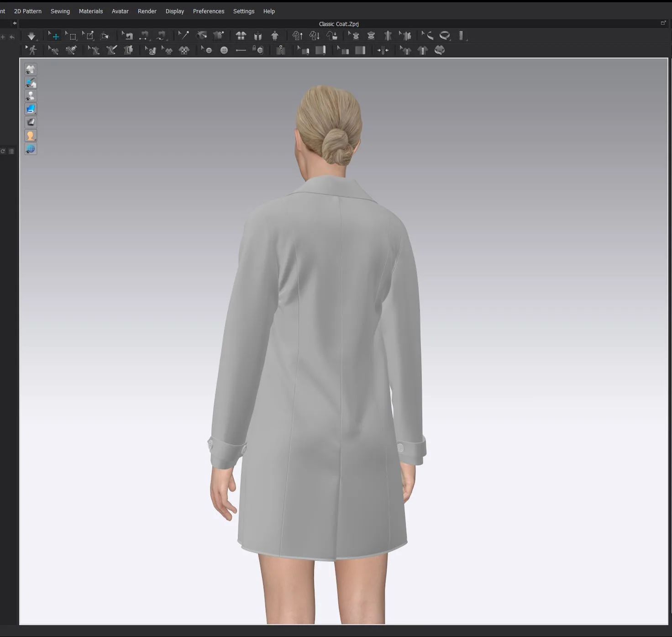Select the Select Mesh box tool

71,36
